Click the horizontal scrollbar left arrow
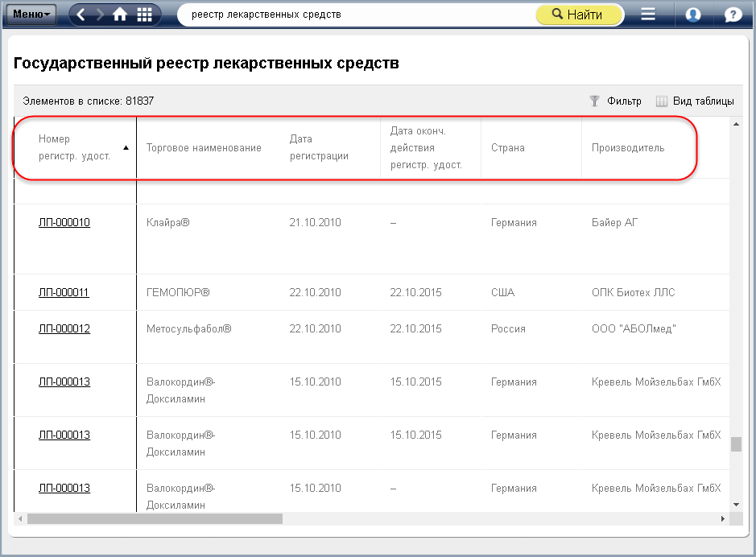 tap(20, 519)
